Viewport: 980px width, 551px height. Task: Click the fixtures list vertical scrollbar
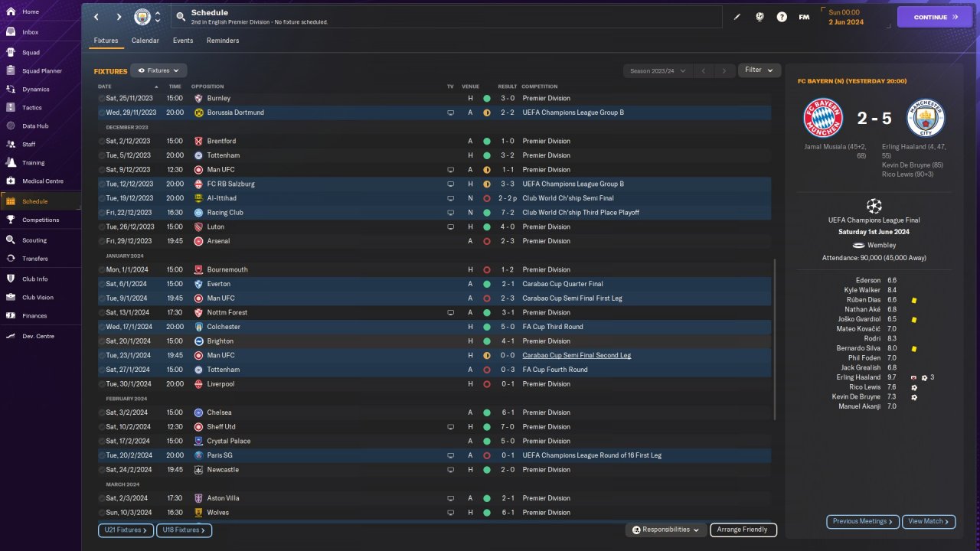tap(775, 338)
